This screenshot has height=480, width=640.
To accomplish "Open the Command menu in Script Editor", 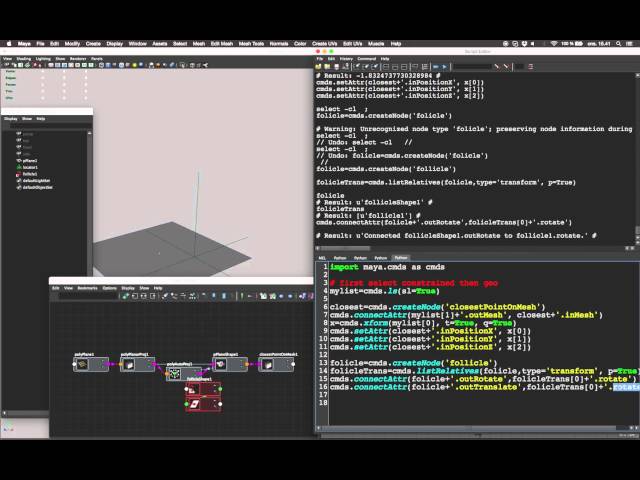I will pos(367,59).
